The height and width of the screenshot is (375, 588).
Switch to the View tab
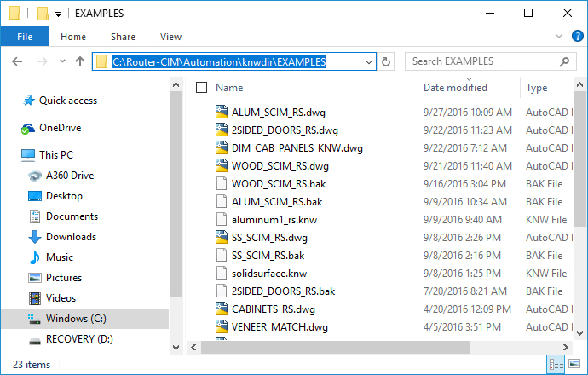tap(170, 37)
